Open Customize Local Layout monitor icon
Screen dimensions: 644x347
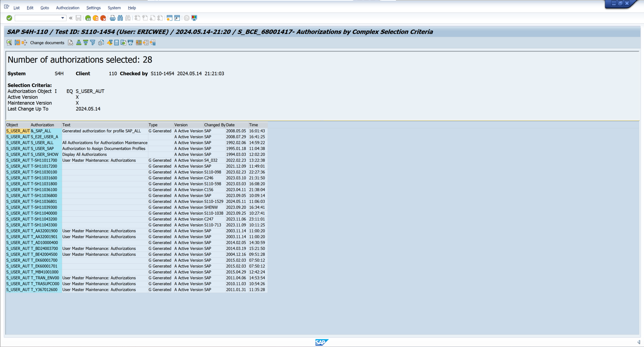[x=194, y=18]
